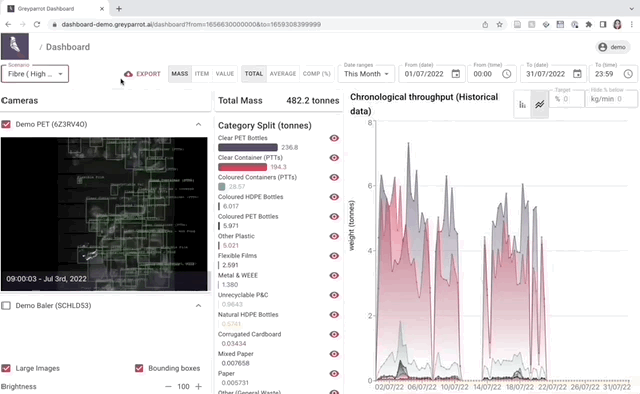Viewport: 640px width, 394px height.
Task: Toggle visibility of Corrugated Cardboard category
Action: pos(334,334)
